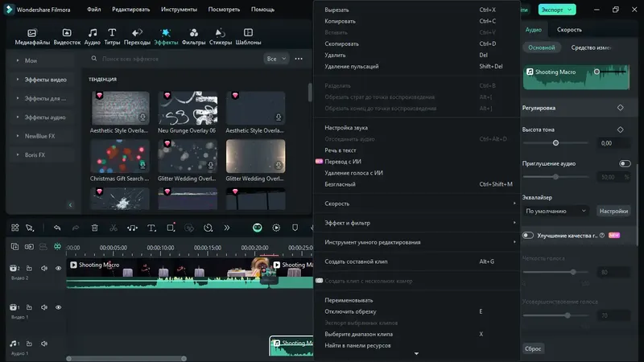
Task: Click the link clips icon above tracks
Action: pyautogui.click(x=29, y=247)
